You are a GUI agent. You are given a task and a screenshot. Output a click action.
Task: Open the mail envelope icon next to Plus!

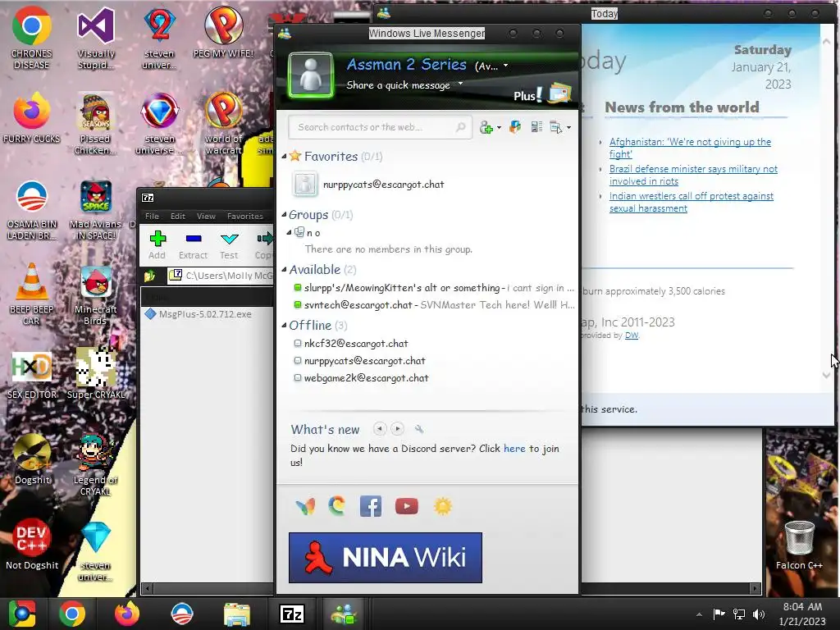tap(559, 93)
